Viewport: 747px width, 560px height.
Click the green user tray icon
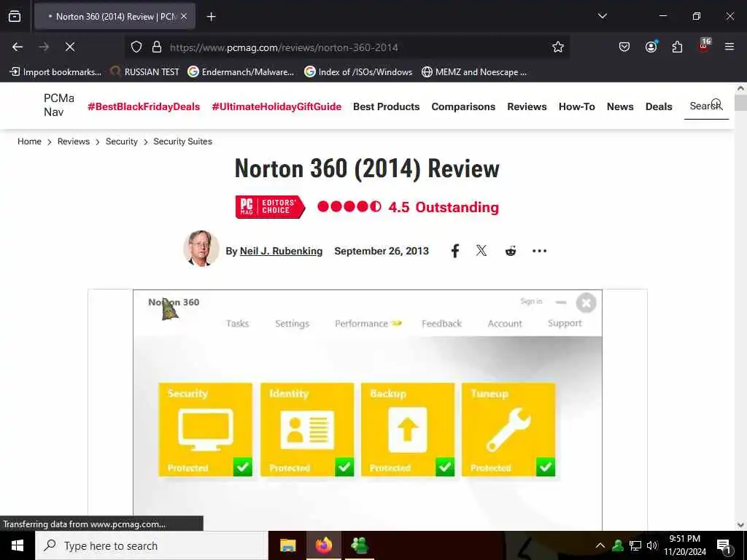point(618,545)
